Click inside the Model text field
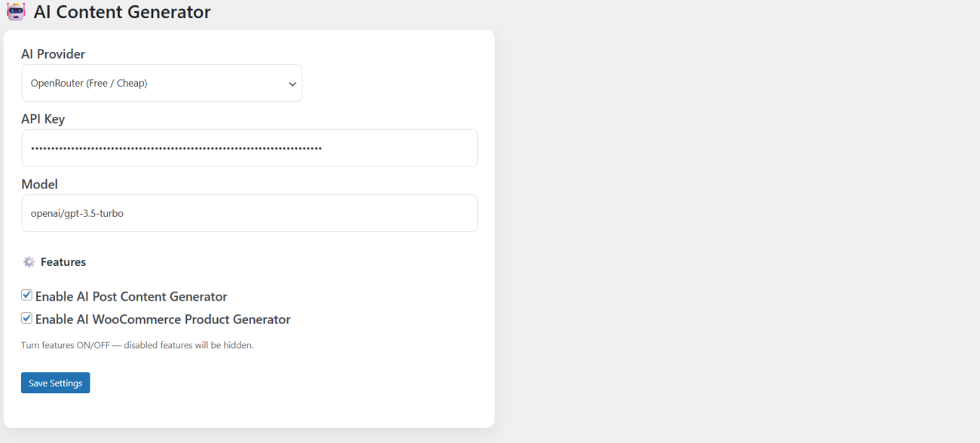 point(249,214)
